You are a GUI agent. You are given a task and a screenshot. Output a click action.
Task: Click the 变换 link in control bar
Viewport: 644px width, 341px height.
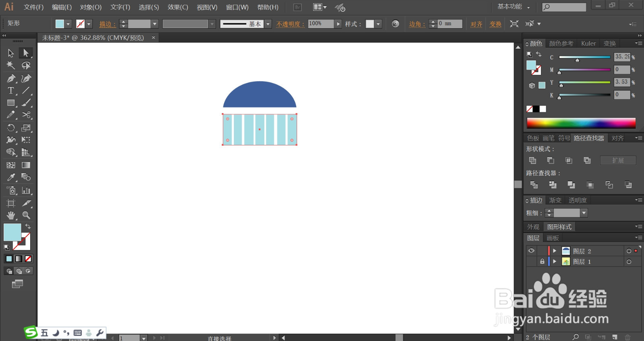tap(495, 24)
